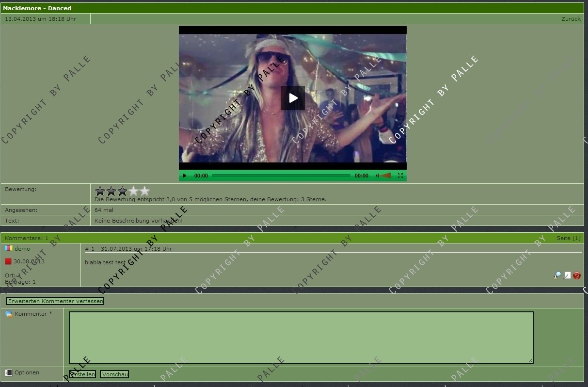Screen dimensions: 588x387
Task: Rate the video three stars
Action: click(123, 191)
